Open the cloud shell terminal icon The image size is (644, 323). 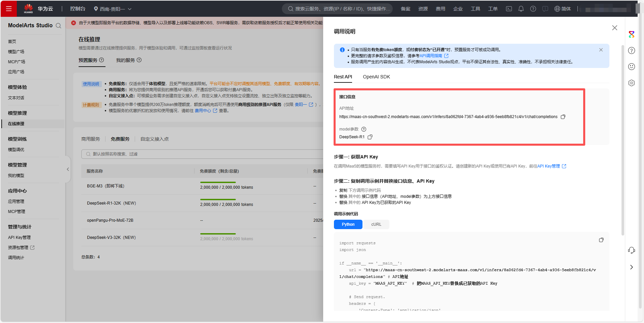pyautogui.click(x=509, y=9)
